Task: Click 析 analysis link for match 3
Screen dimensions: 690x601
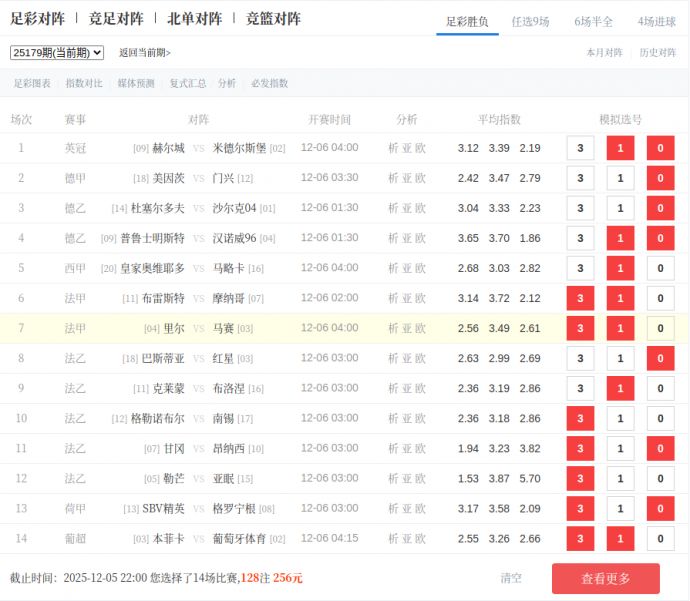Action: [393, 208]
